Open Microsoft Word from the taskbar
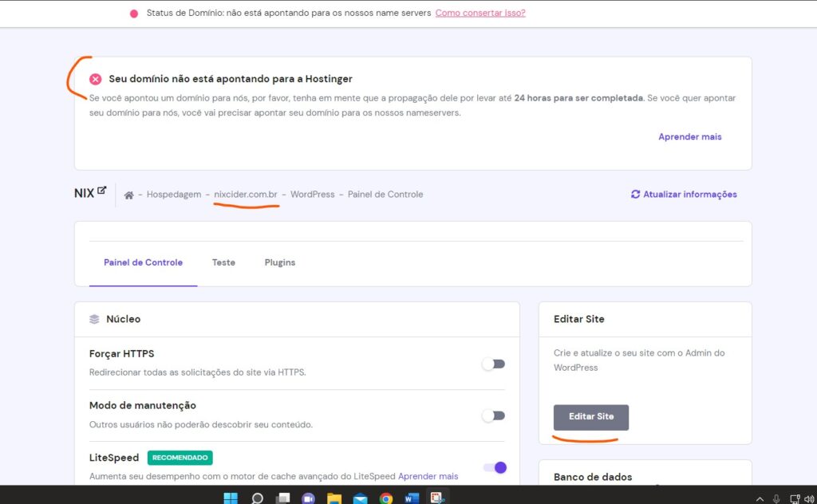Image resolution: width=817 pixels, height=504 pixels. (x=412, y=498)
